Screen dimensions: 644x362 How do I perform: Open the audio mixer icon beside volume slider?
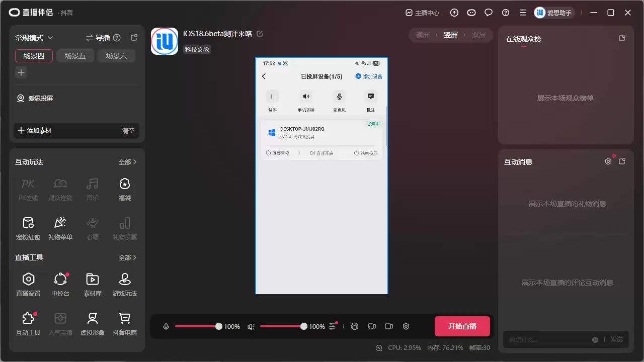(333, 326)
